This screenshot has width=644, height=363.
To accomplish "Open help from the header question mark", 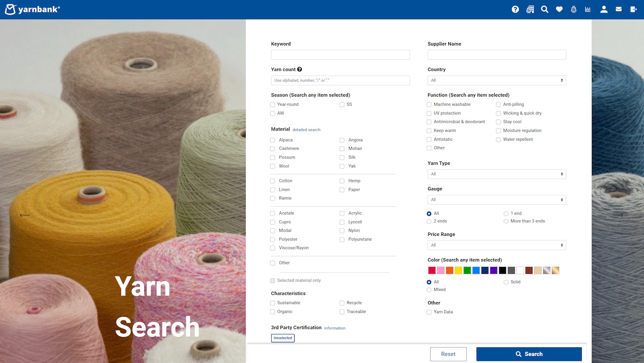I will pos(515,9).
